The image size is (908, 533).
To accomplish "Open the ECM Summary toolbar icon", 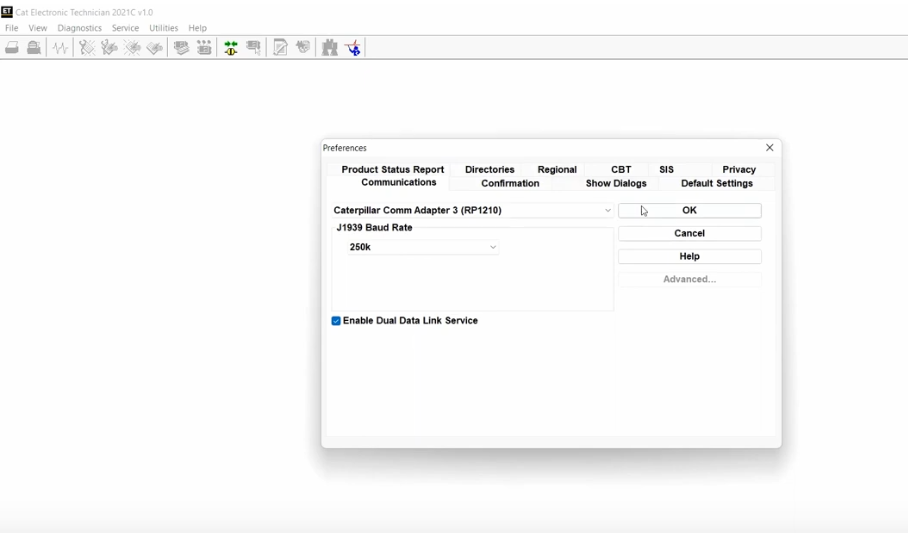I will pos(181,48).
